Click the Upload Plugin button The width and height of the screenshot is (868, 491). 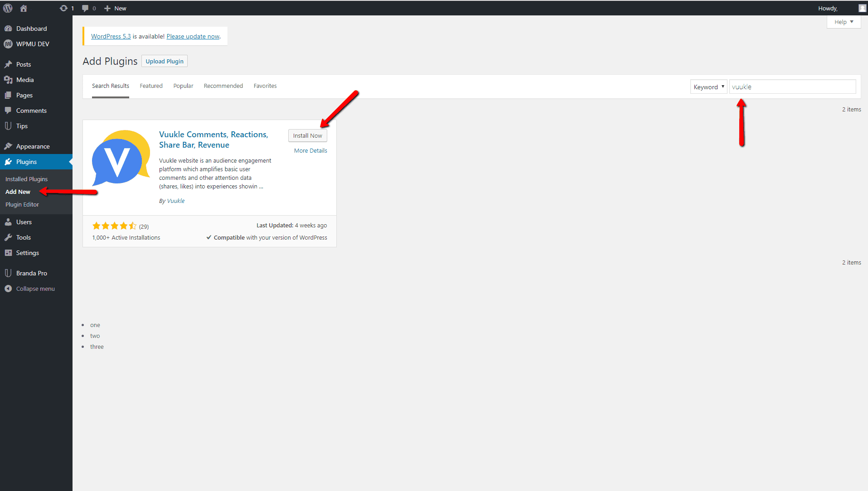point(165,61)
